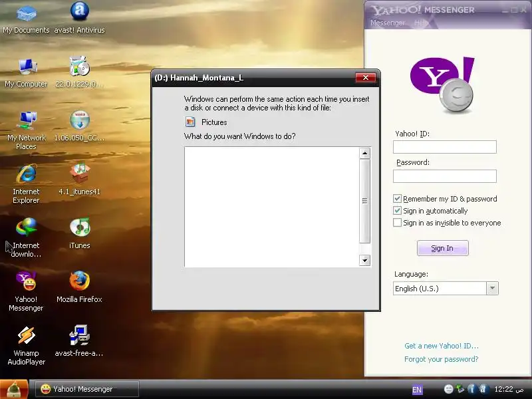Click the action list scrollbar thumb
Screen dimensions: 532x399
click(364, 201)
